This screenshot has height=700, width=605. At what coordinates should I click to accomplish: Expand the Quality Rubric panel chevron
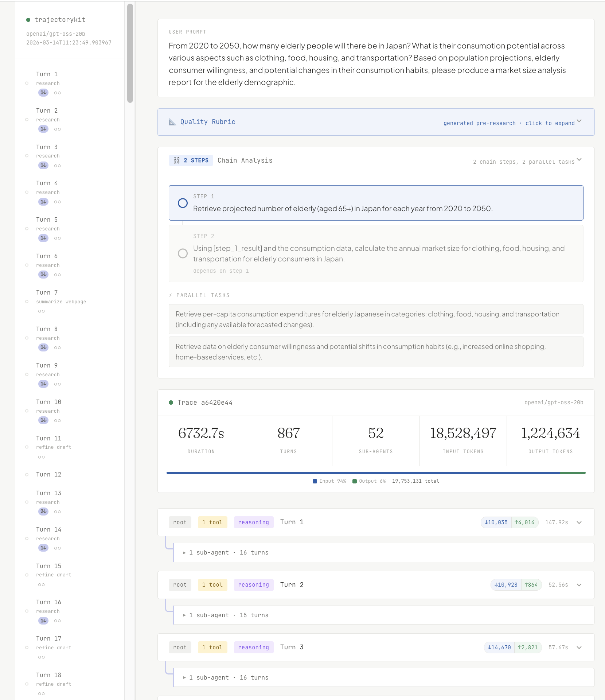coord(579,121)
